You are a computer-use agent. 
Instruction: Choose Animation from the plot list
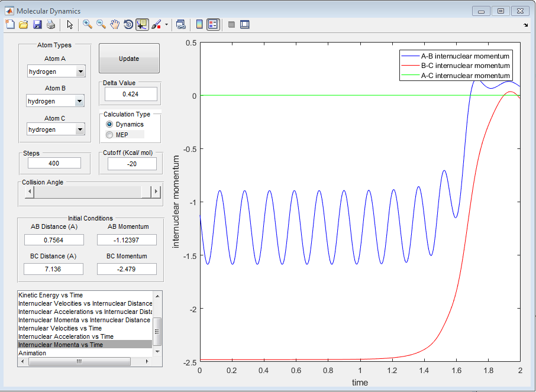pos(32,353)
